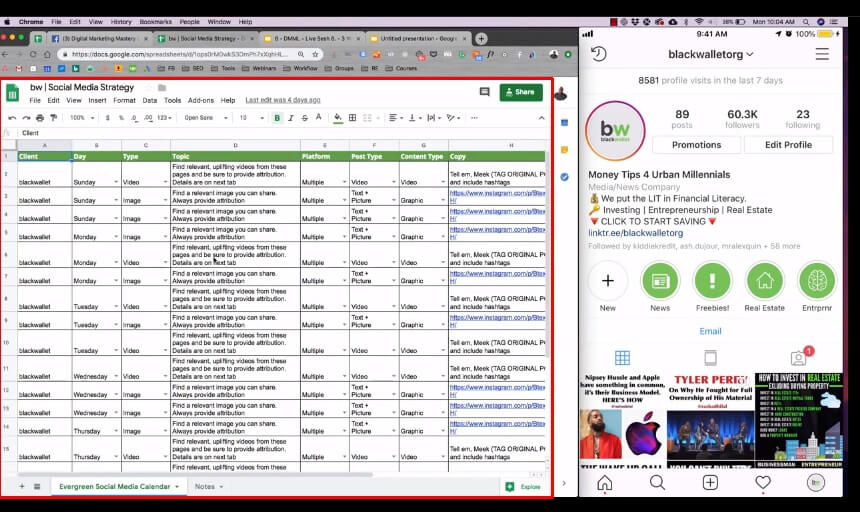The image size is (860, 512).
Task: Select the Evergreen Social Media Calendar tab
Action: [x=118, y=486]
